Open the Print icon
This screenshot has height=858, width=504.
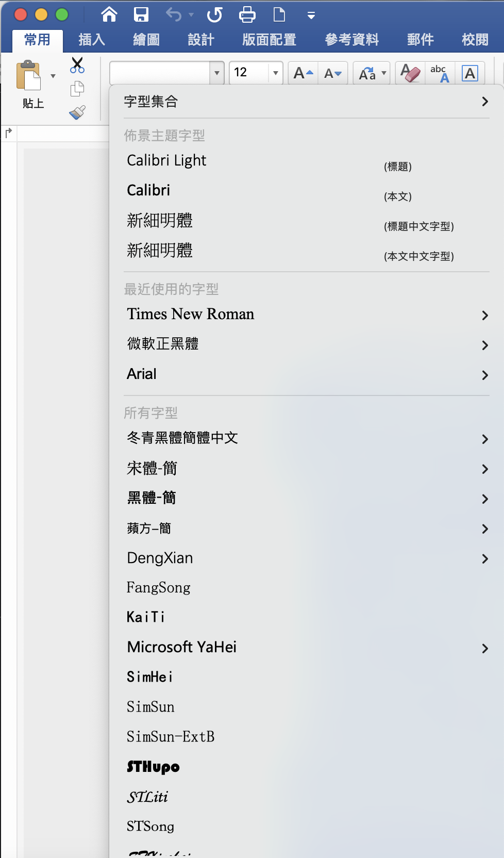coord(247,14)
